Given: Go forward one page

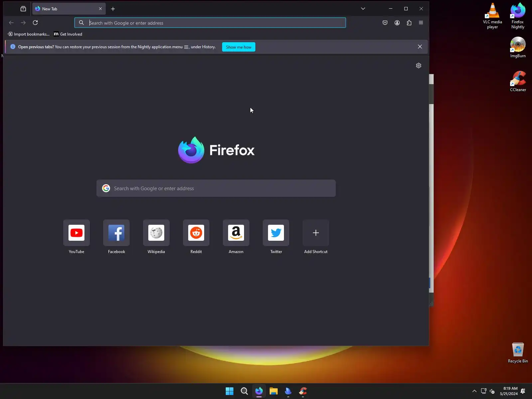Looking at the screenshot, I should tap(23, 23).
